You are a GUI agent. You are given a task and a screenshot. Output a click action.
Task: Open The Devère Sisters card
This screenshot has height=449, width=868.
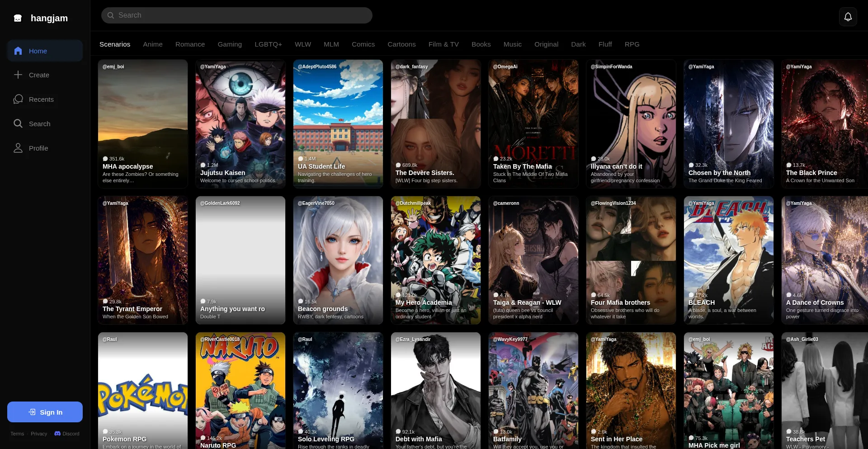(x=436, y=123)
